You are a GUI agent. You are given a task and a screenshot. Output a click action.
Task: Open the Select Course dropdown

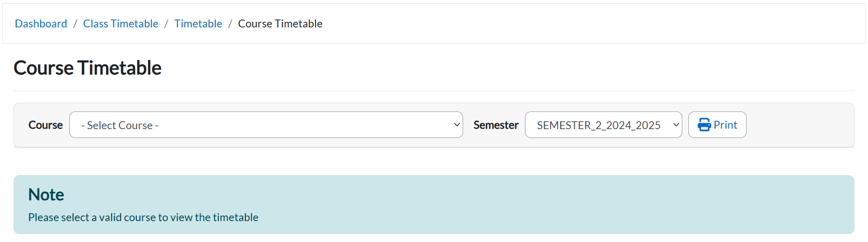pos(266,125)
